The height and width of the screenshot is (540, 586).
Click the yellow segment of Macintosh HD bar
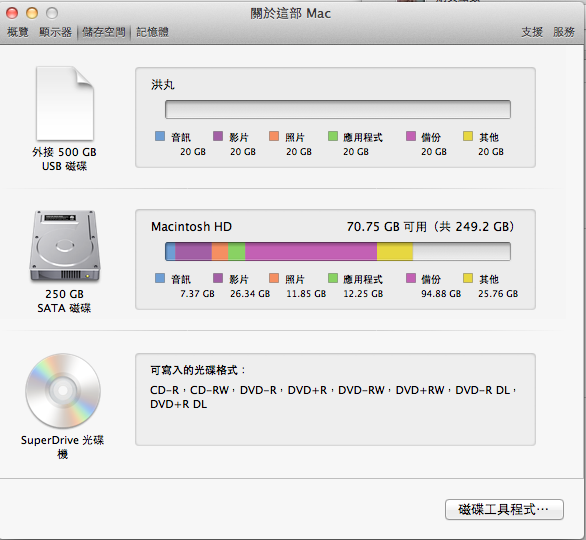395,252
